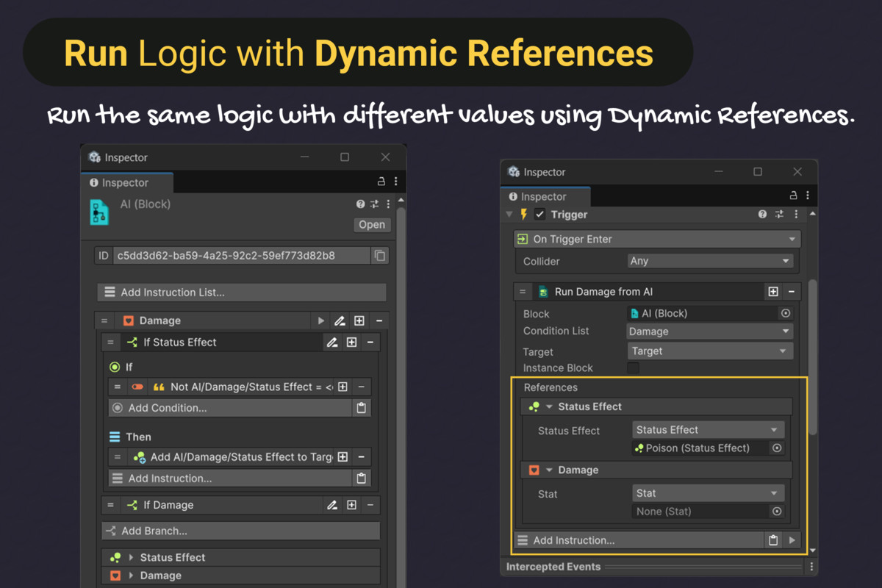Screen dimensions: 882x588
Task: Click the copy ID icon beside the ID field
Action: 380,256
